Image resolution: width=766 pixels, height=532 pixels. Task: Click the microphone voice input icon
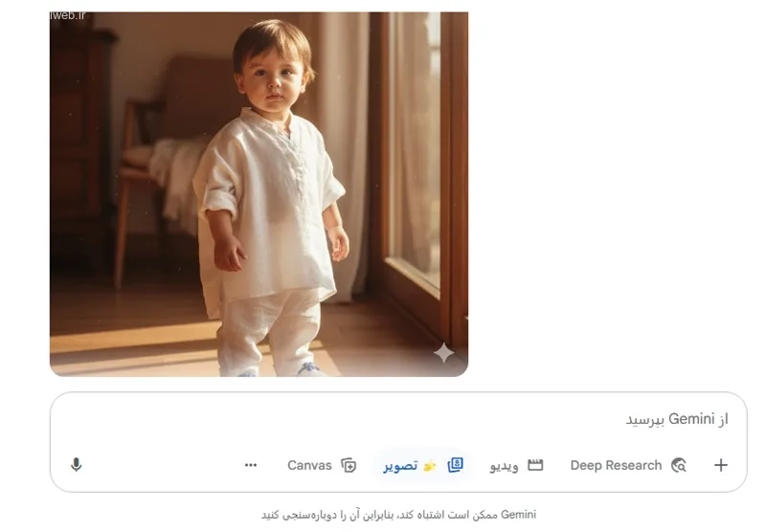76,465
